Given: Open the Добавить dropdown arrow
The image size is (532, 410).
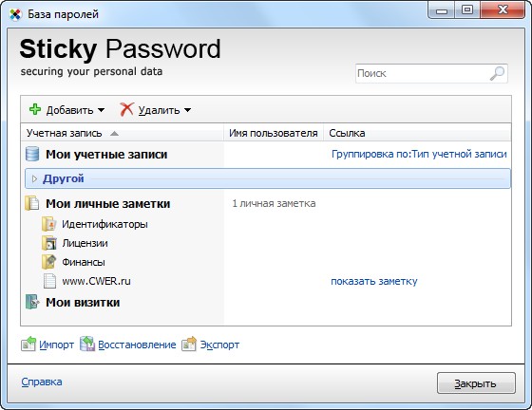Looking at the screenshot, I should [101, 110].
